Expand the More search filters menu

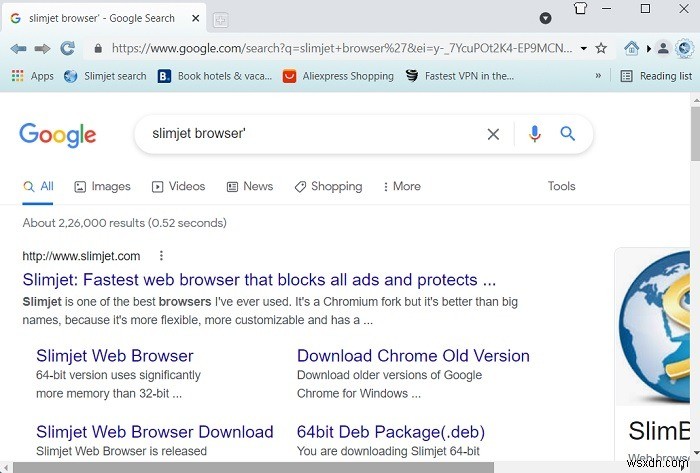point(400,186)
